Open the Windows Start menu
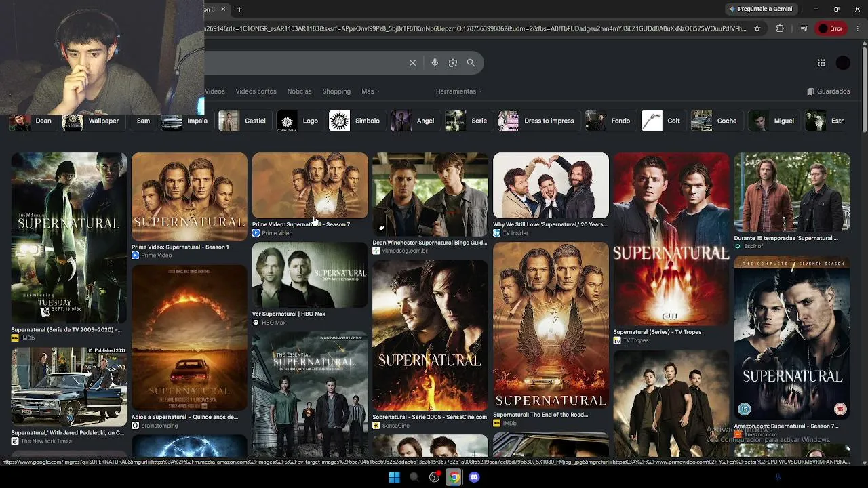 coord(394,477)
